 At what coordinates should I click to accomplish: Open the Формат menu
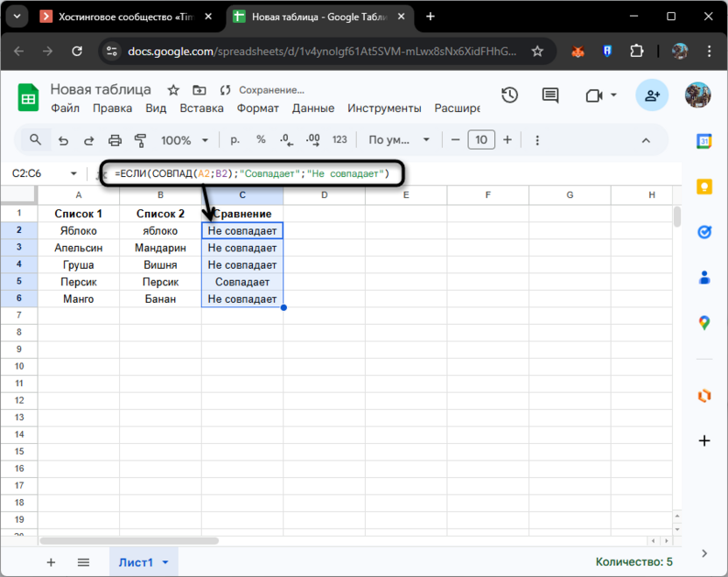[x=257, y=109]
